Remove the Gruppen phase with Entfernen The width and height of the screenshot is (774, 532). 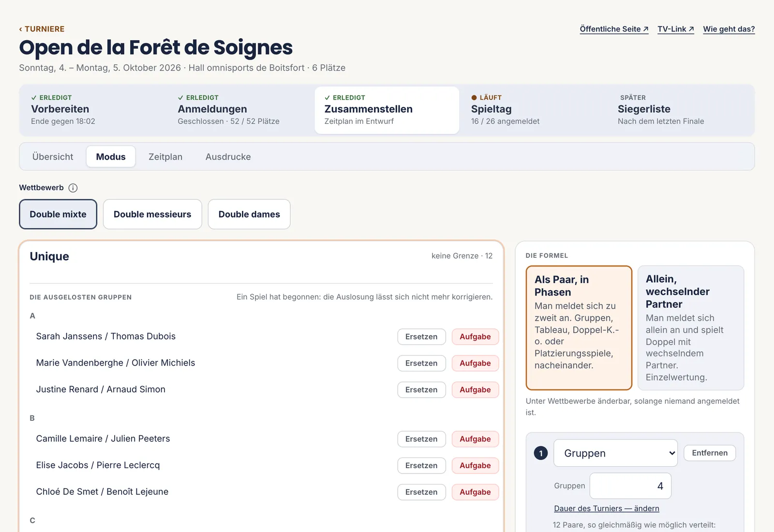(x=710, y=453)
